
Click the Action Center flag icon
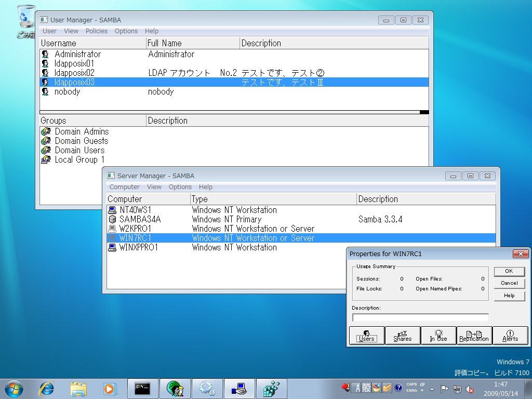click(x=444, y=389)
